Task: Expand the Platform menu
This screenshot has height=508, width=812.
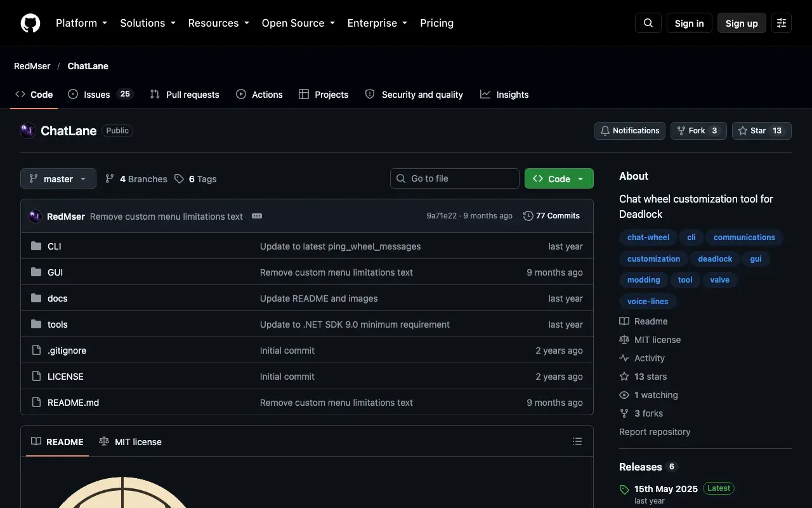Action: click(81, 23)
